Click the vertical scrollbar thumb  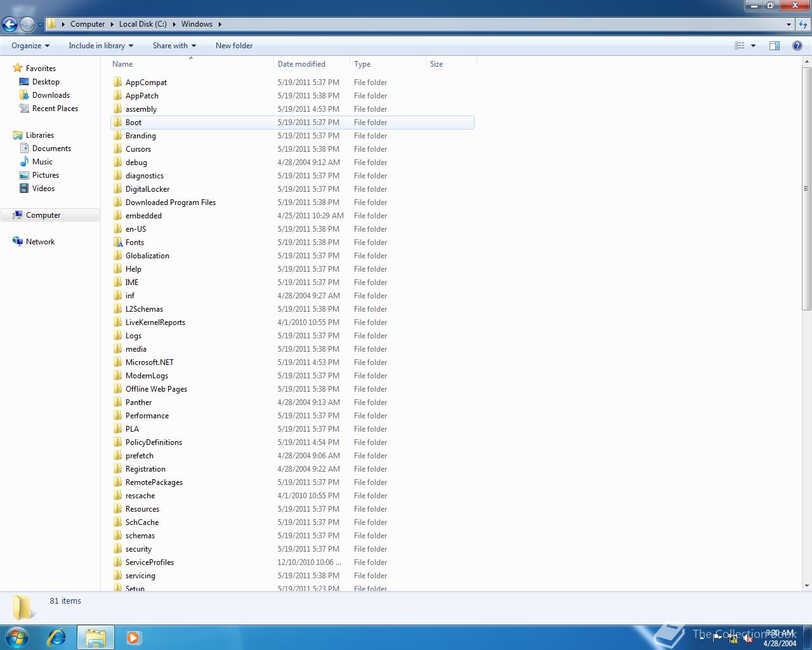coord(806,189)
